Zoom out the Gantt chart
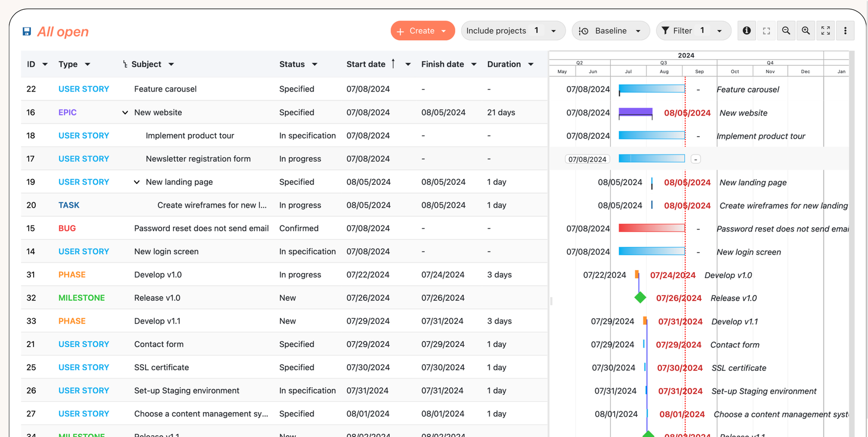This screenshot has width=868, height=437. click(x=786, y=31)
